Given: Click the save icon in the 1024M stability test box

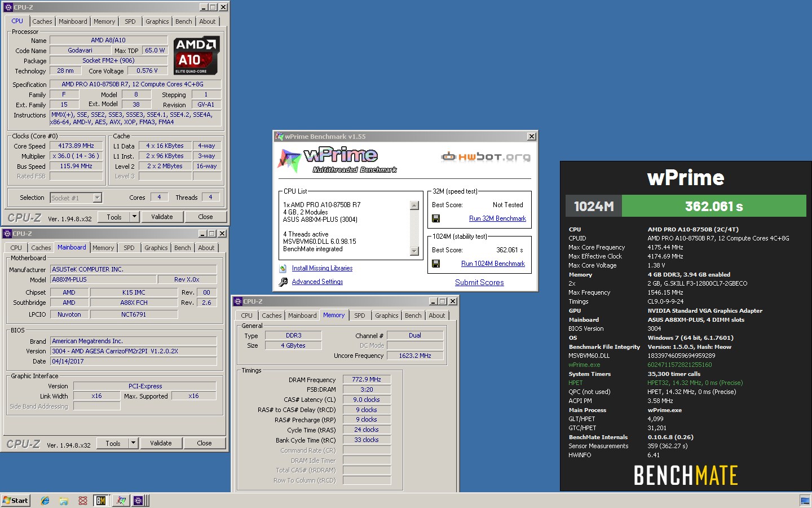Looking at the screenshot, I should click(x=436, y=264).
